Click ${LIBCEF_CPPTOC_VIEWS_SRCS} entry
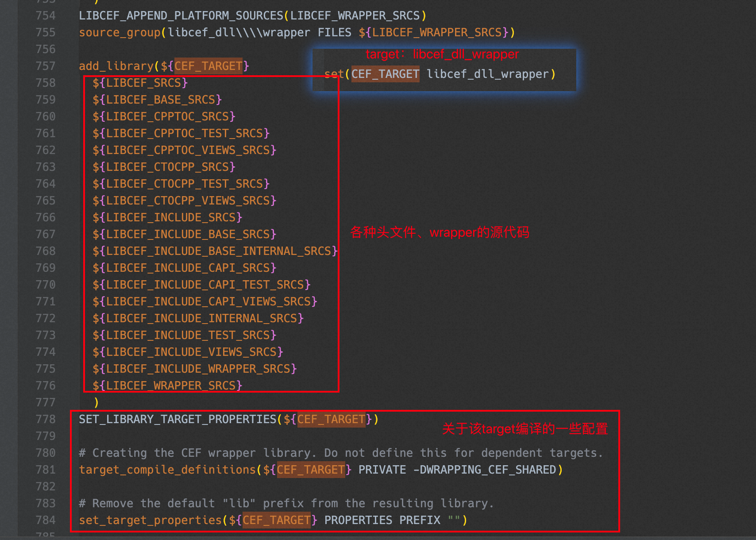 (185, 150)
